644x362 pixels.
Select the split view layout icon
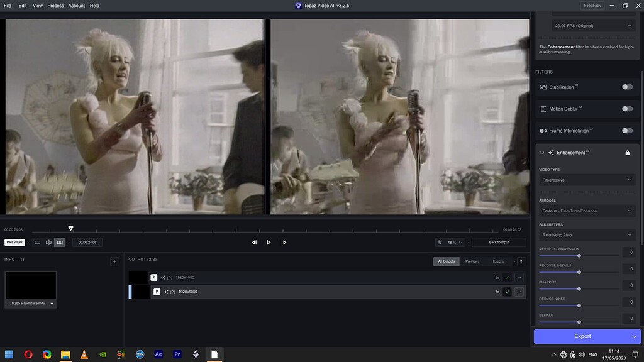(48, 243)
